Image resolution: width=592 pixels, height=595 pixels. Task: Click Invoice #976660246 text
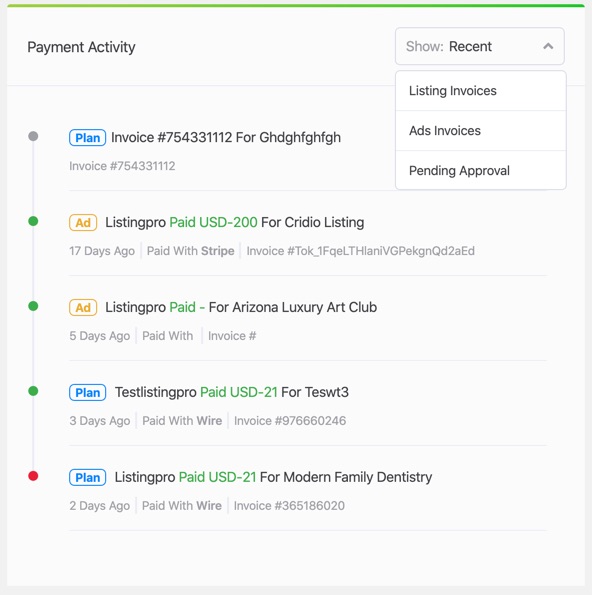(x=290, y=421)
